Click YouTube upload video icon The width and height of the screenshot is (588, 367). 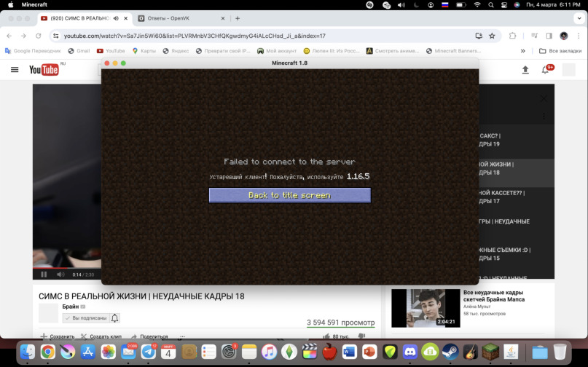point(525,70)
